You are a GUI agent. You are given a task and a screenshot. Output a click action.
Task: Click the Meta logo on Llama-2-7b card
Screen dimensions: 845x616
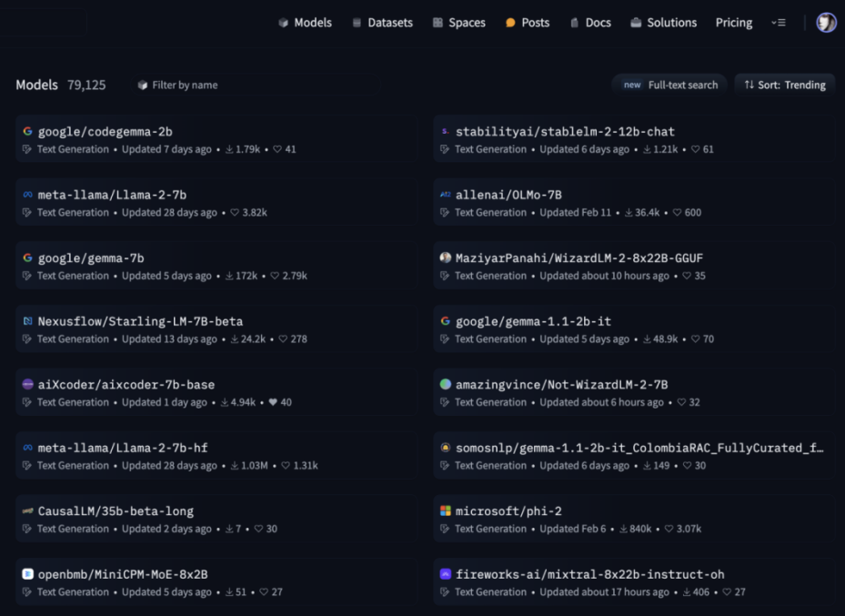(x=28, y=194)
